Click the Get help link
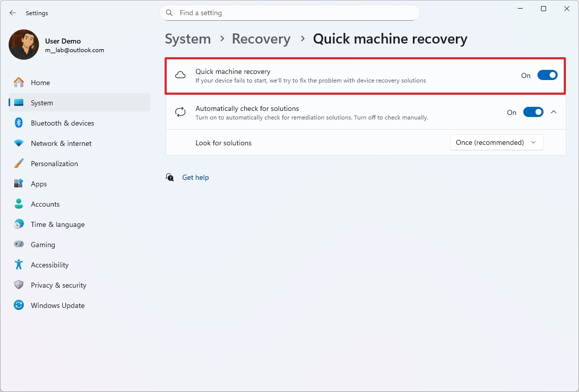The height and width of the screenshot is (392, 579). (196, 177)
